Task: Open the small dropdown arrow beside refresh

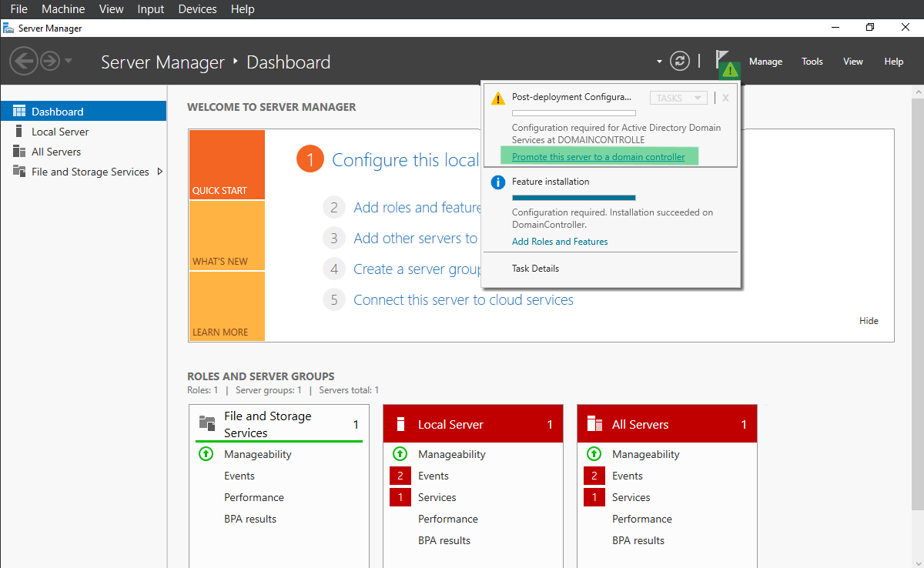Action: tap(659, 62)
